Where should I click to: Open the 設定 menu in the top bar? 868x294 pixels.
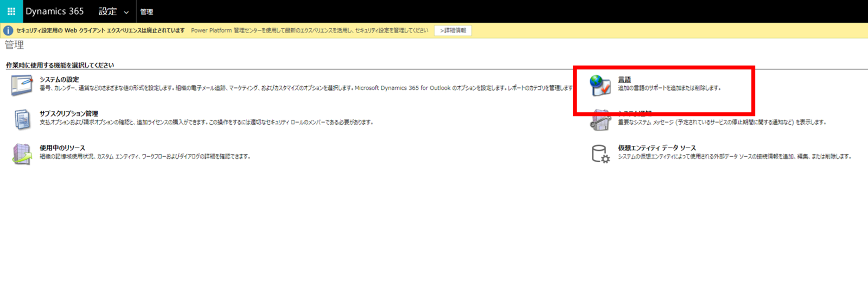(107, 11)
